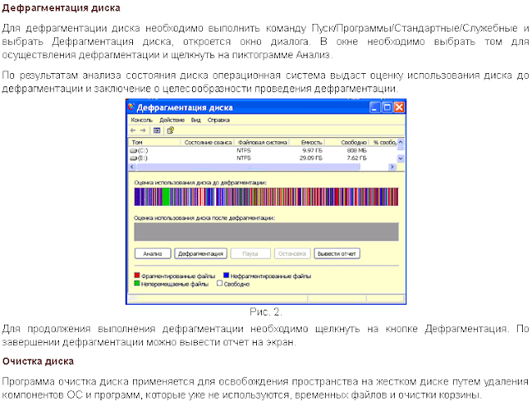Click the Дефрагментация button
Viewport: 532px width, 406px height.
tap(200, 253)
